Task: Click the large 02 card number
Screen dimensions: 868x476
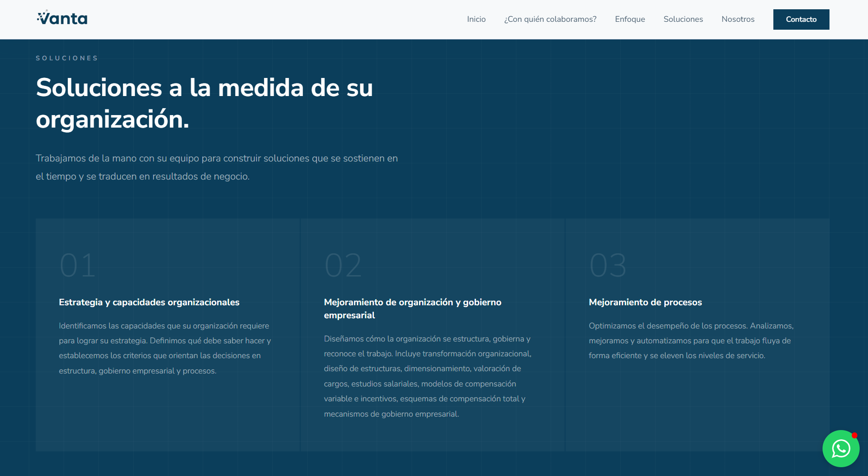Action: pyautogui.click(x=343, y=265)
